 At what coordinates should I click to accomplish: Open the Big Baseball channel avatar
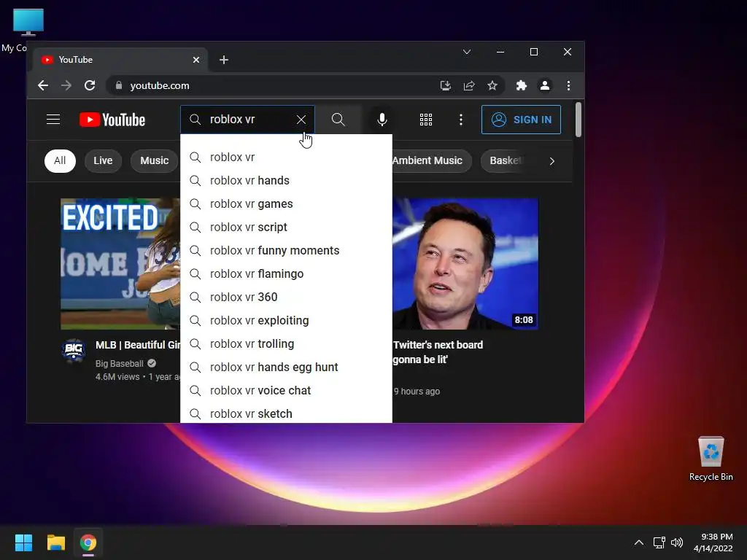[74, 351]
